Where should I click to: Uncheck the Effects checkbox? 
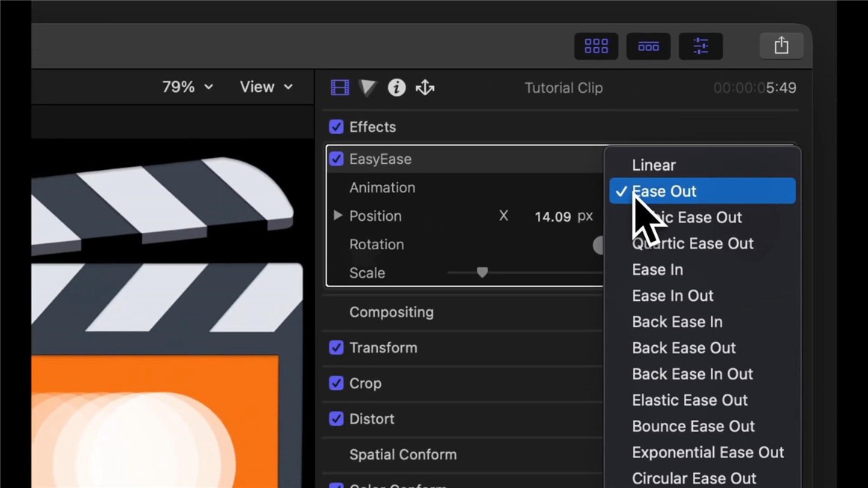pyautogui.click(x=337, y=127)
